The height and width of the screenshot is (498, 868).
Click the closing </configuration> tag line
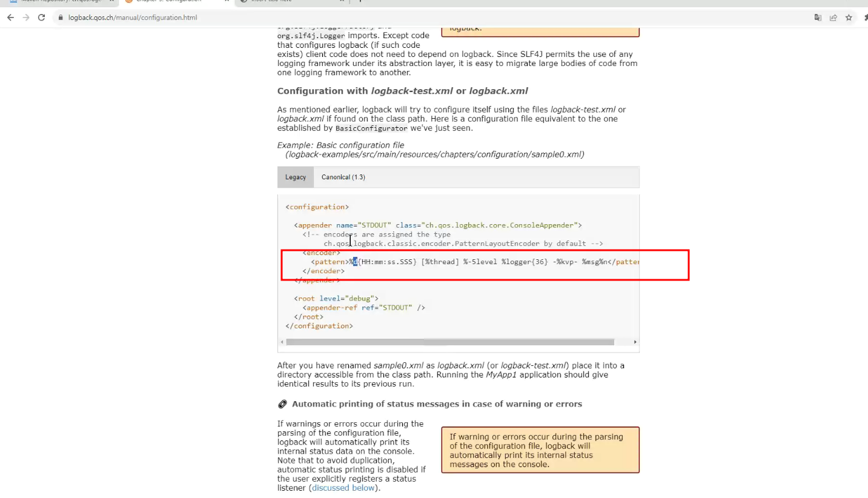319,326
